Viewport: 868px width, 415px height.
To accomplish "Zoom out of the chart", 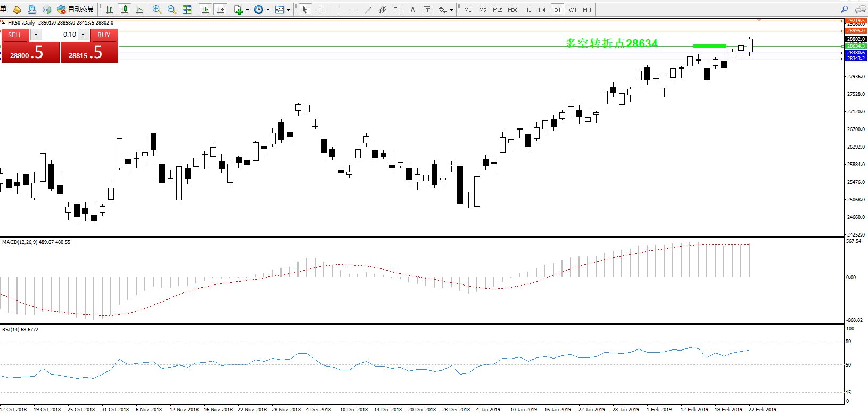I will point(172,10).
